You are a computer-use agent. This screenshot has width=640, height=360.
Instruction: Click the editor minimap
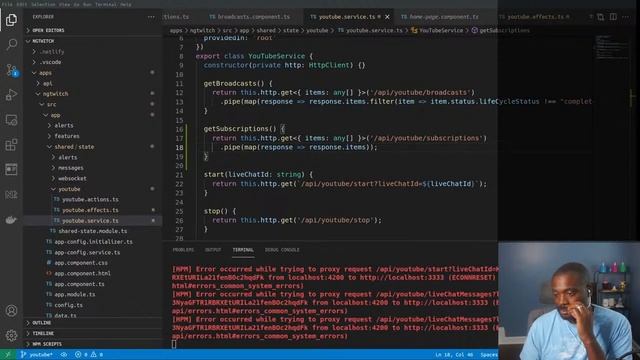coord(611,48)
